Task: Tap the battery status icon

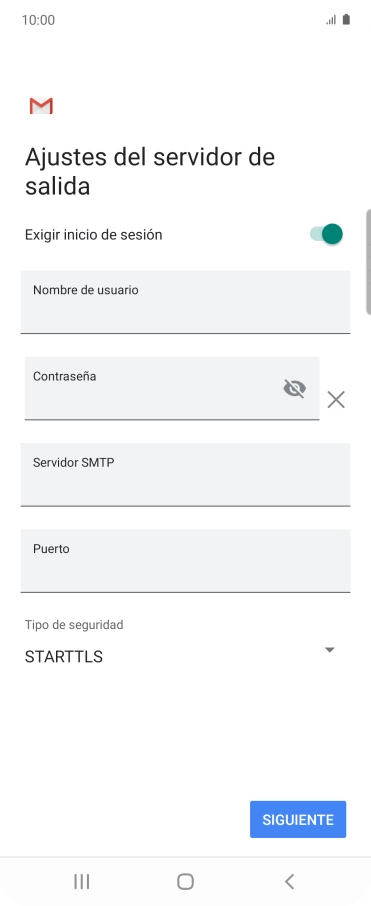Action: 346,20
